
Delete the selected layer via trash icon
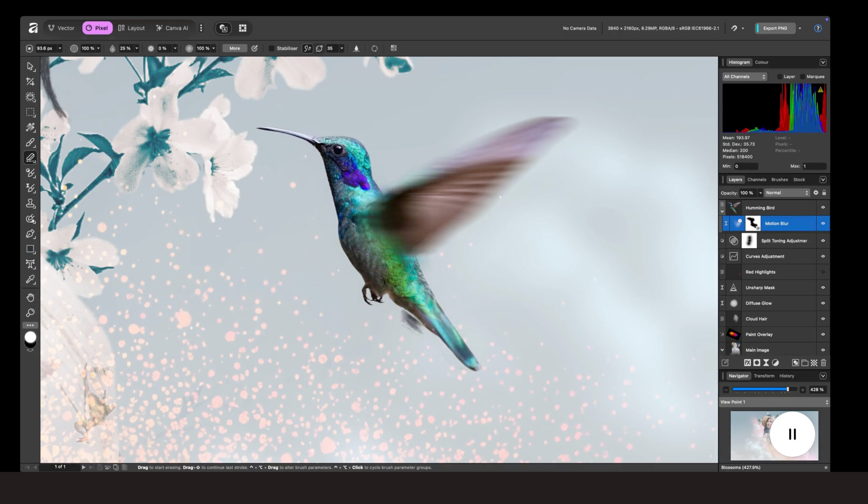pyautogui.click(x=823, y=363)
